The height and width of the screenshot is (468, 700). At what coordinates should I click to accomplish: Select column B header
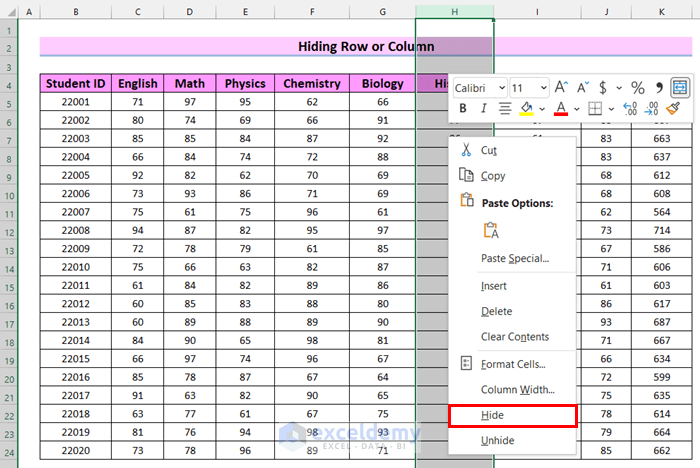76,12
